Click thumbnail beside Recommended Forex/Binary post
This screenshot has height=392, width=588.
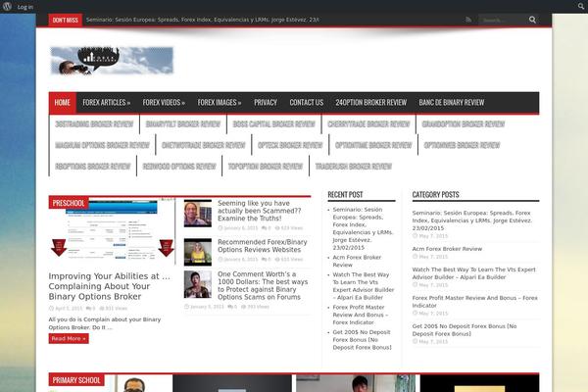coord(198,252)
